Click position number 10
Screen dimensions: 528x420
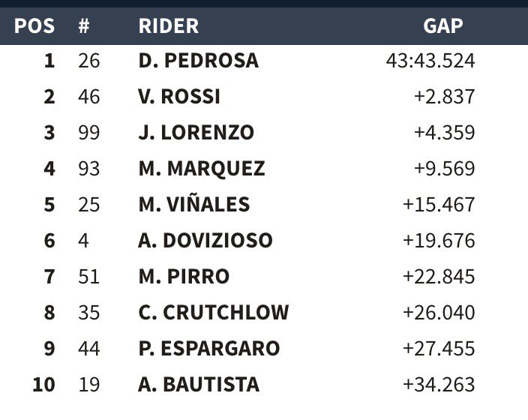(x=43, y=385)
